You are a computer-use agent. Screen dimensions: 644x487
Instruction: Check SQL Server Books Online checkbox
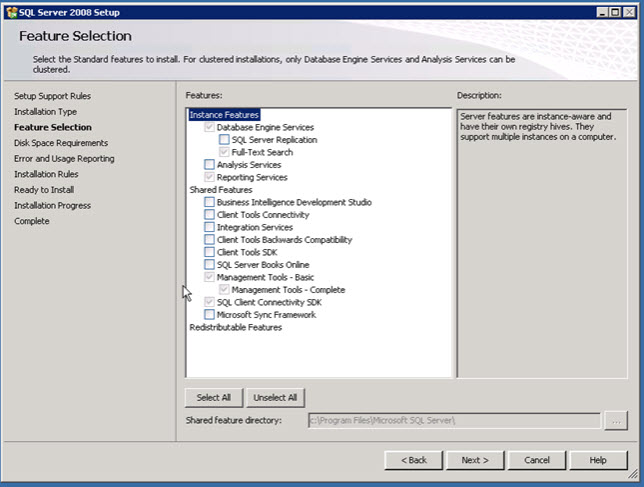pos(209,265)
